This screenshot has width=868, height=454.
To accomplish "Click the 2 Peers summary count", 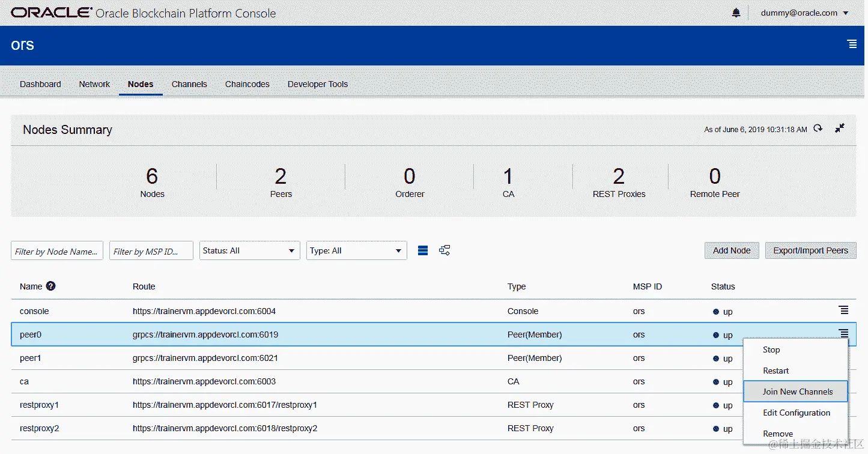I will (x=281, y=182).
